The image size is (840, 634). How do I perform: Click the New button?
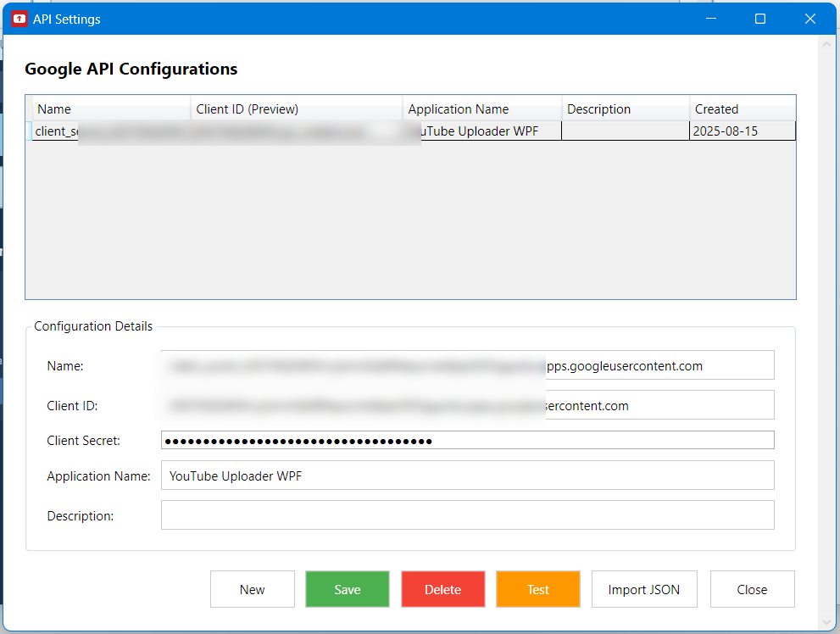tap(253, 589)
